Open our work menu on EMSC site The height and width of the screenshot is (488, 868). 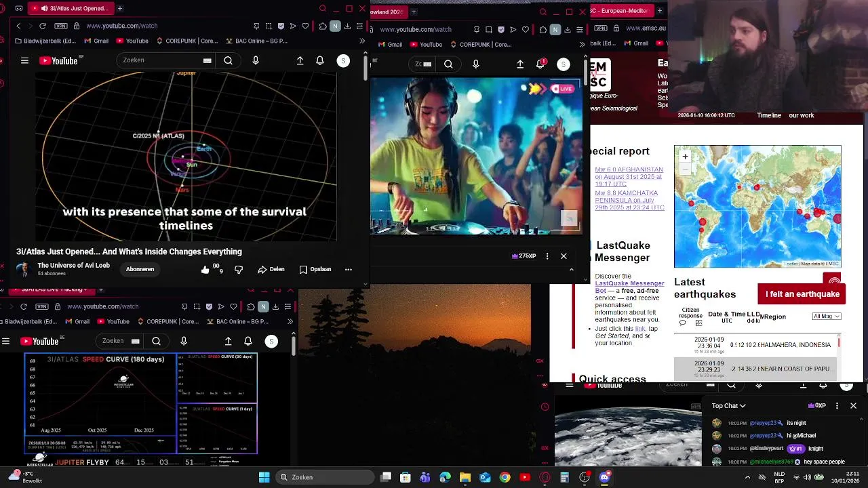(x=802, y=115)
